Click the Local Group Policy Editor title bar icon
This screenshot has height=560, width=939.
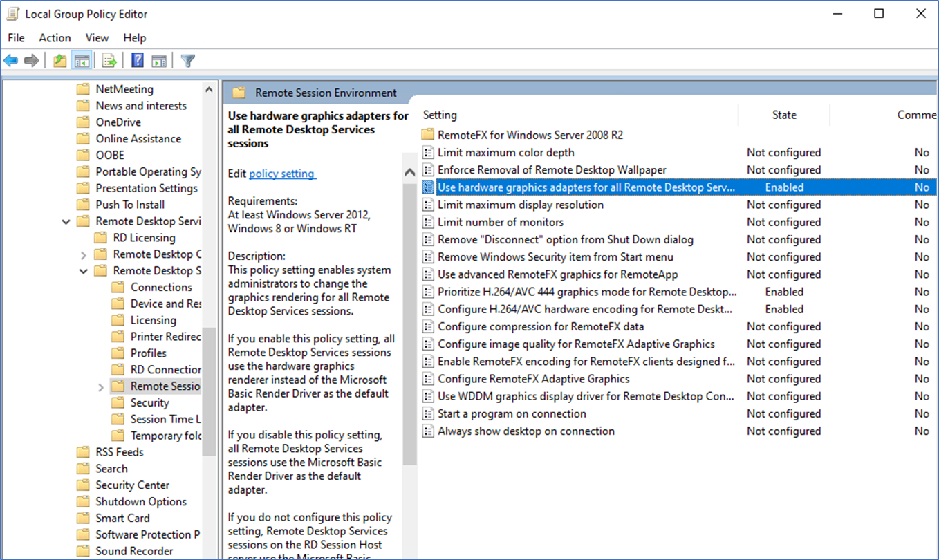(x=13, y=14)
